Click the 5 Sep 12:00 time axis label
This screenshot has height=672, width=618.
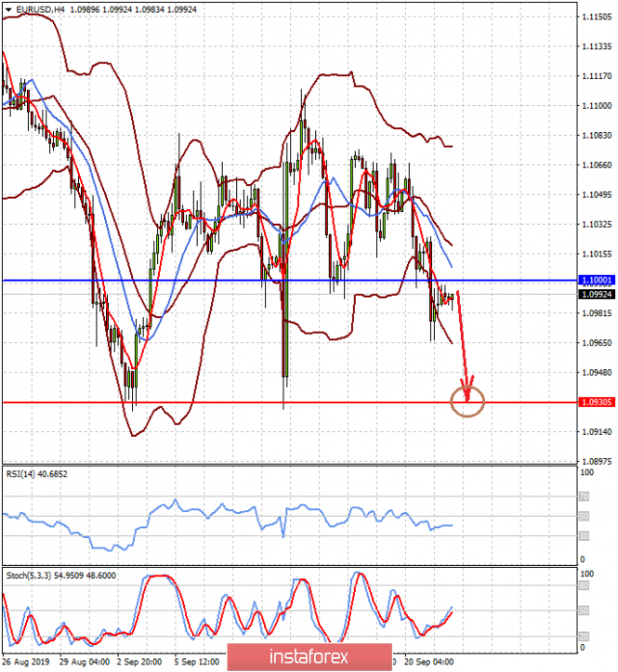click(197, 662)
